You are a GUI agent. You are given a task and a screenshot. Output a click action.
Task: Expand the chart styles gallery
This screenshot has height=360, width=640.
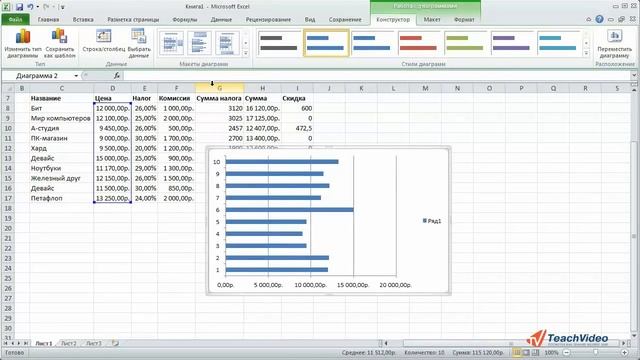click(587, 53)
